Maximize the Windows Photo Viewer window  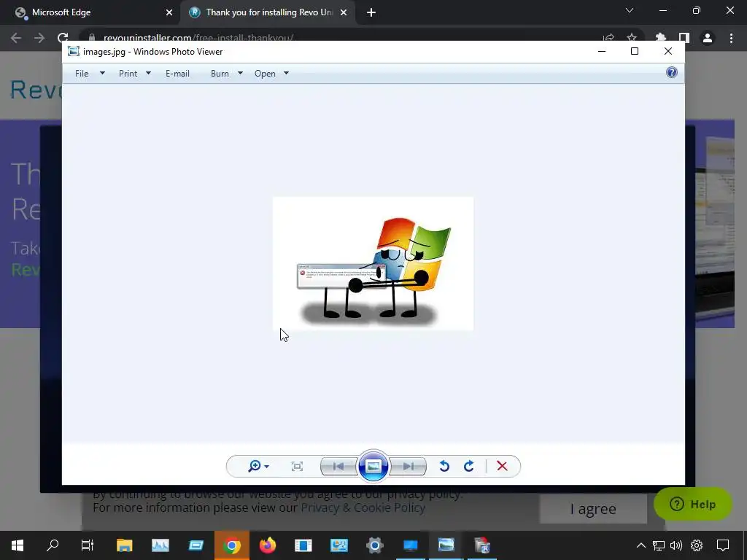point(635,51)
